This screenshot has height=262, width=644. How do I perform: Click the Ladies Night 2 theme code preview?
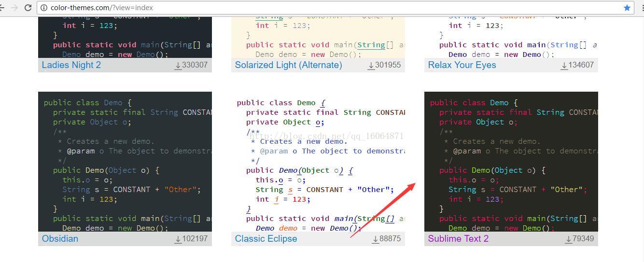tap(125, 37)
